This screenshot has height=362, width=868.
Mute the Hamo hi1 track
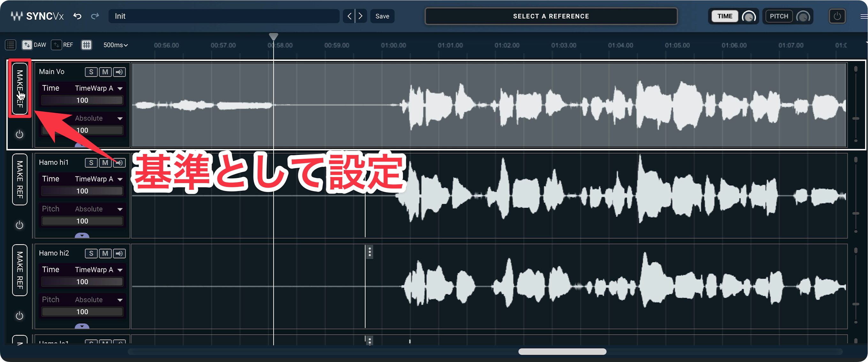[x=105, y=163]
